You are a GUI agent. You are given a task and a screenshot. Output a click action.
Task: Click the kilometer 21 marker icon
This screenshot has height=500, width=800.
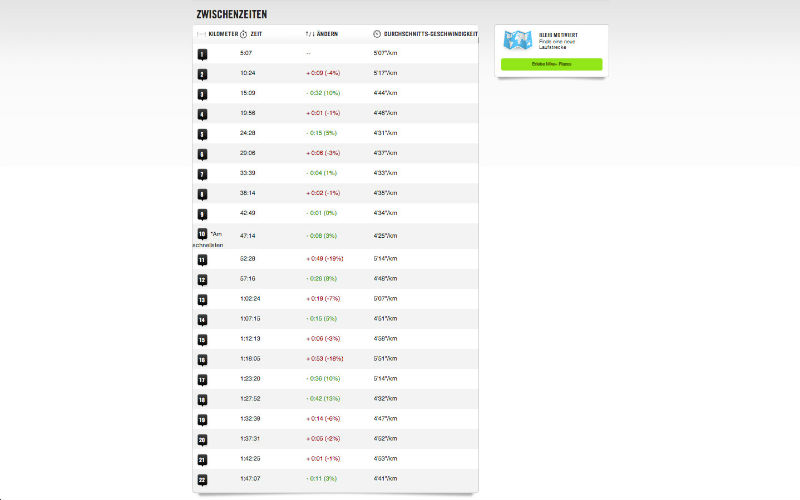[x=202, y=460]
